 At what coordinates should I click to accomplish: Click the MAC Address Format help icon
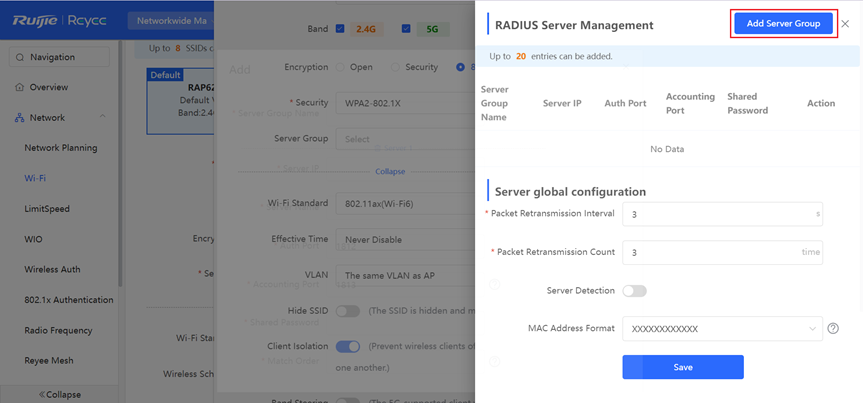[x=833, y=328]
